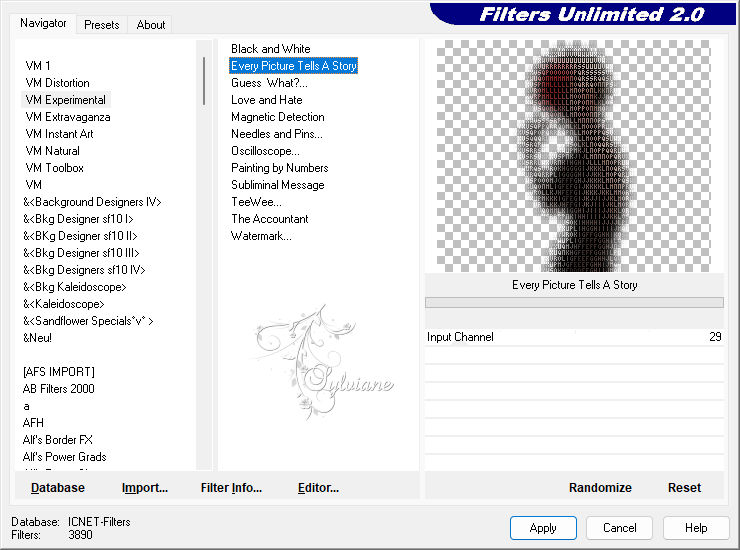Select VM Extravaganza category

click(68, 117)
